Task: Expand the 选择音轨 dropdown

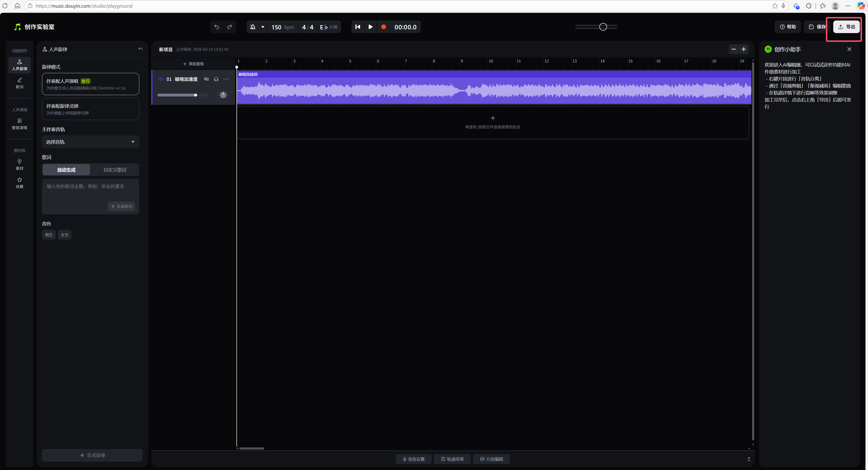Action: click(90, 142)
